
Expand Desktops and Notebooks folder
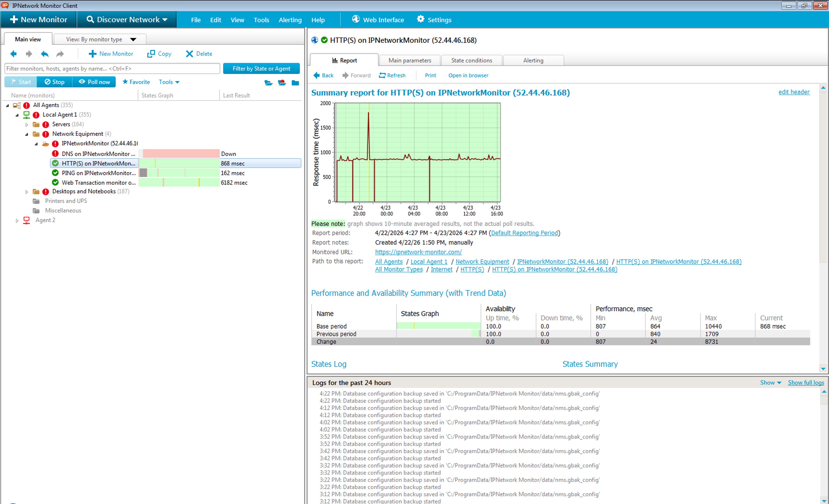pyautogui.click(x=27, y=192)
